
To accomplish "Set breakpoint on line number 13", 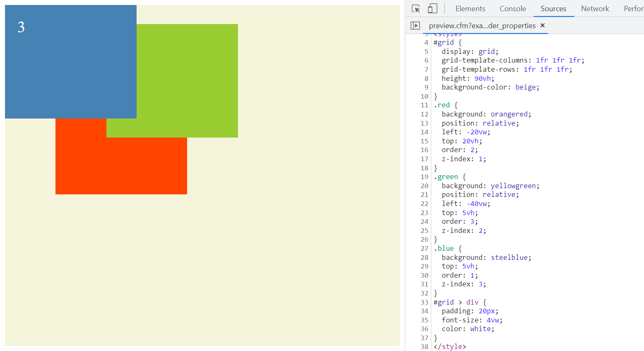I will point(424,123).
